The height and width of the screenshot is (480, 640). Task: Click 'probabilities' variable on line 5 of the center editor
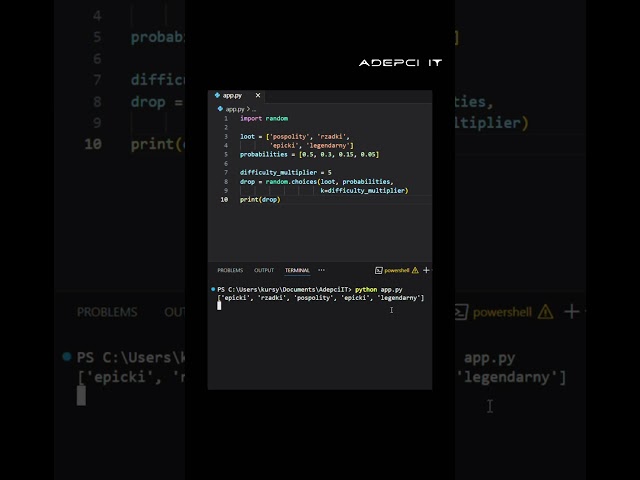tap(264, 154)
